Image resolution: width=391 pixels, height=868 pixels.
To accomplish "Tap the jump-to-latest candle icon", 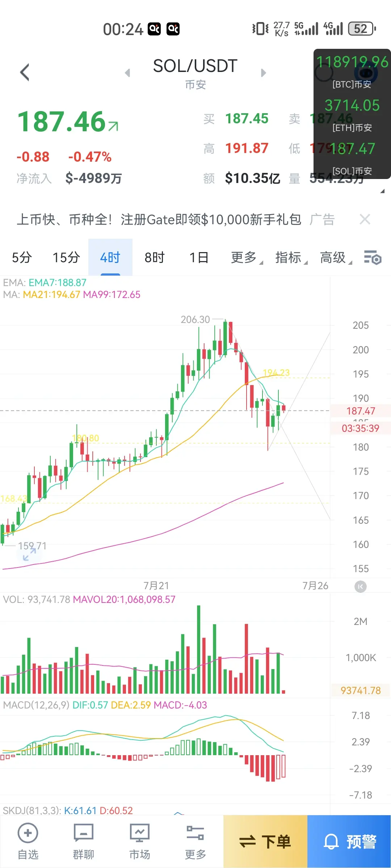I will coord(360,586).
